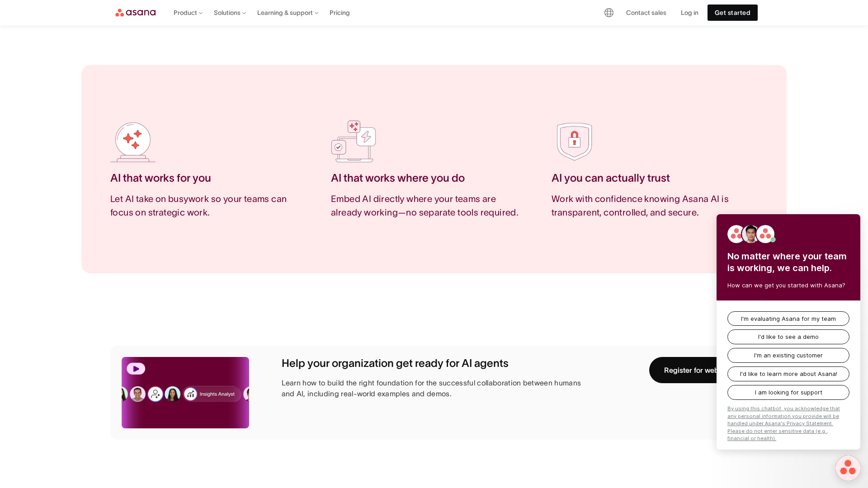Open the language selector globe icon
This screenshot has width=868, height=488.
tap(609, 13)
